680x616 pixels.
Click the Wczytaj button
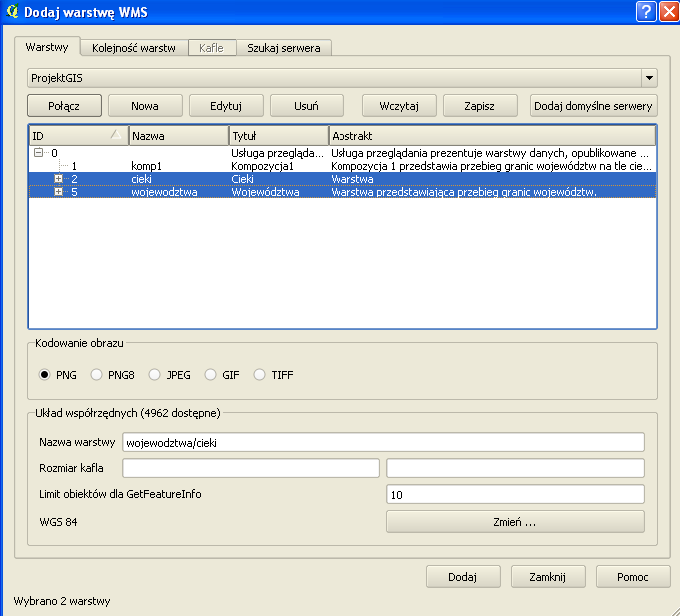click(399, 106)
